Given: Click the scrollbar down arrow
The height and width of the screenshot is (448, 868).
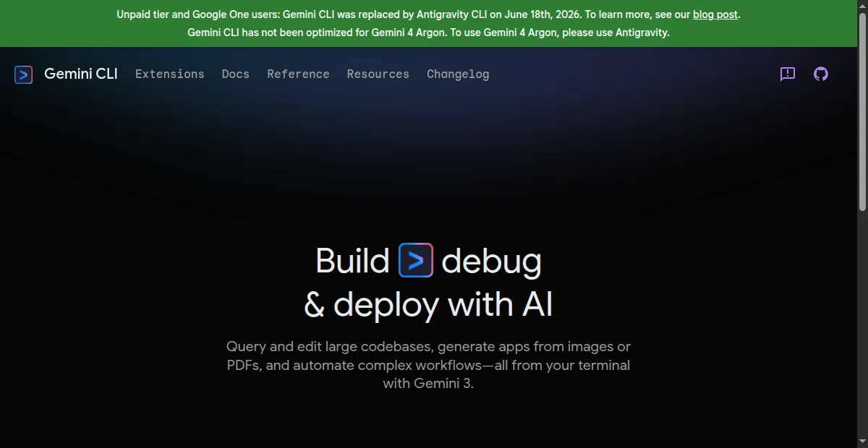Looking at the screenshot, I should (x=862, y=442).
